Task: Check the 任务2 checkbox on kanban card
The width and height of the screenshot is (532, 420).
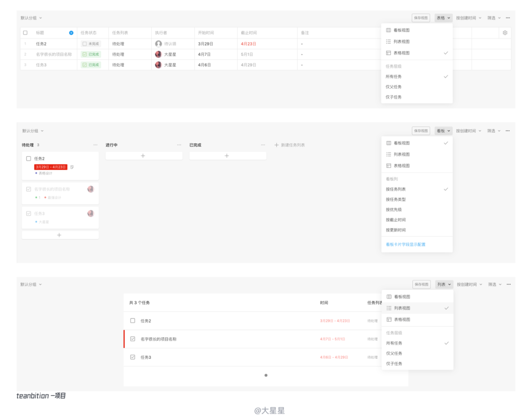Action: pos(29,159)
